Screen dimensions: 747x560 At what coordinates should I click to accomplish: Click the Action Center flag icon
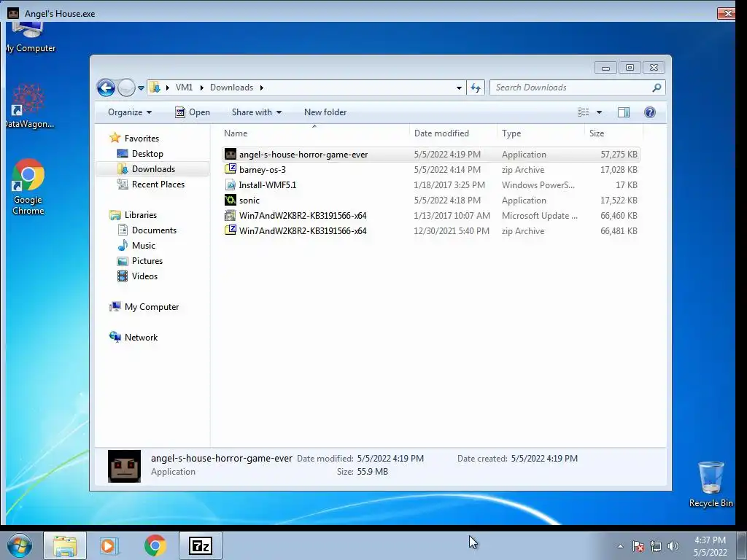[x=638, y=546]
